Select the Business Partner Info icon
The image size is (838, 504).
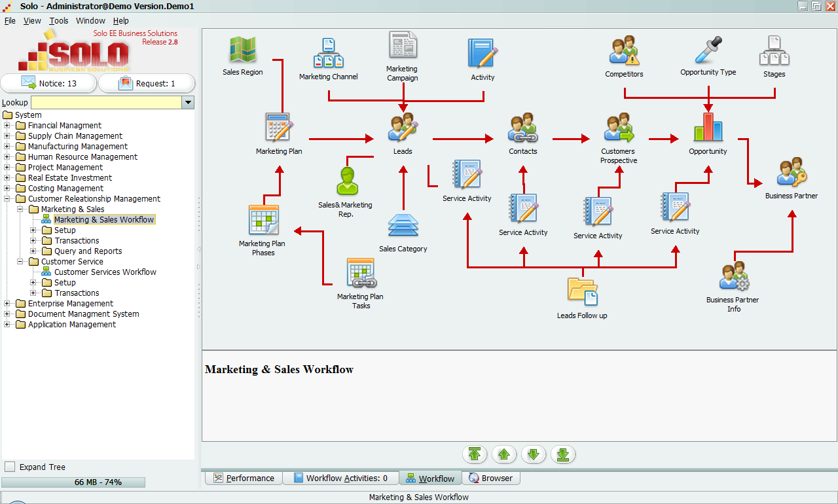coord(733,276)
